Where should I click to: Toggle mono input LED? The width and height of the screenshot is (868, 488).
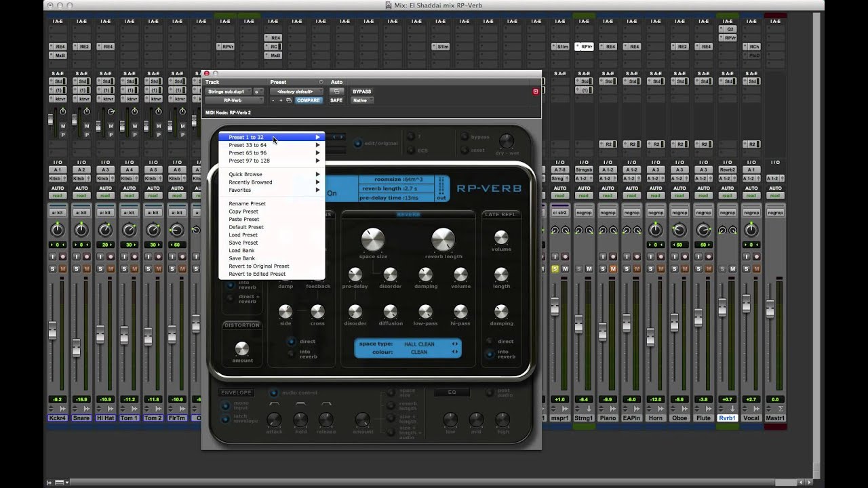(225, 406)
